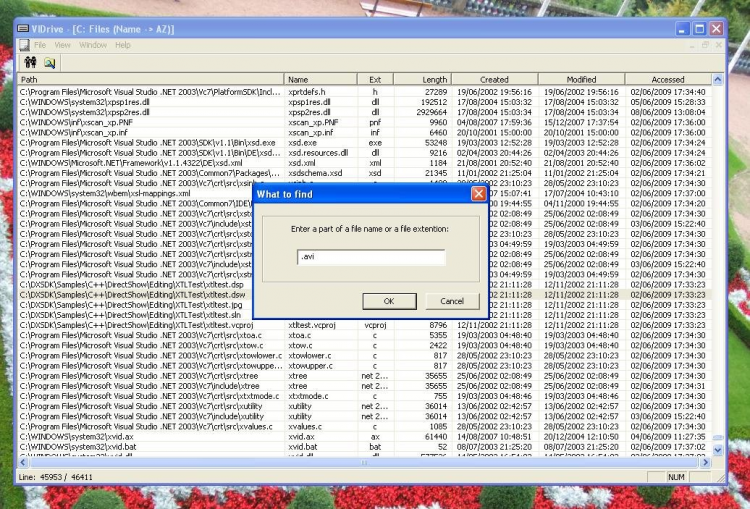Click the VIDrive title bar application icon
This screenshot has width=750, height=509.
[x=23, y=29]
